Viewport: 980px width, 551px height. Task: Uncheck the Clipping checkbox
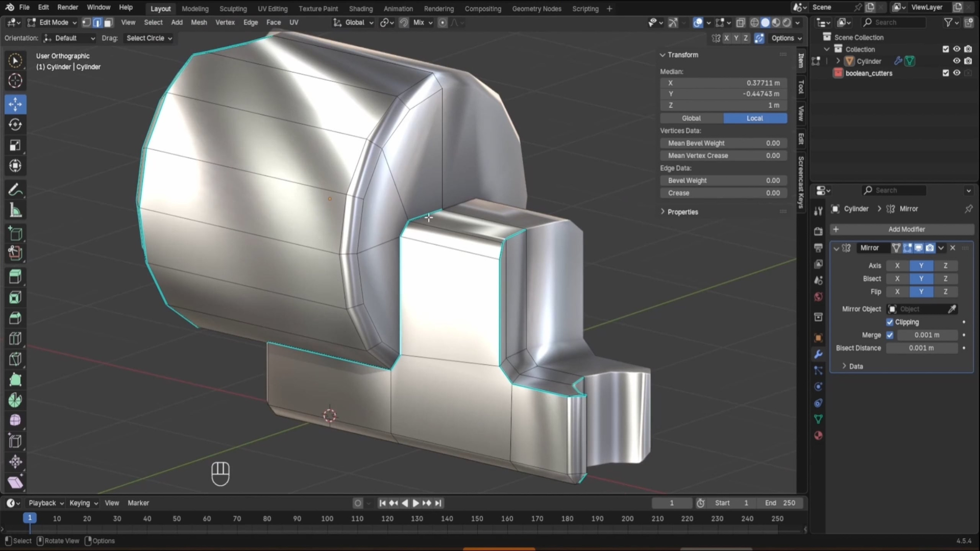pos(890,322)
